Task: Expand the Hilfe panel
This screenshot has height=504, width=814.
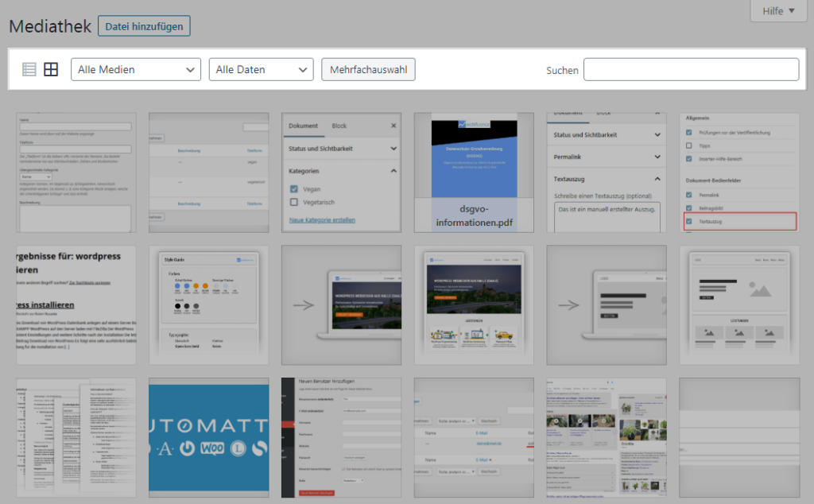Action: (x=777, y=10)
